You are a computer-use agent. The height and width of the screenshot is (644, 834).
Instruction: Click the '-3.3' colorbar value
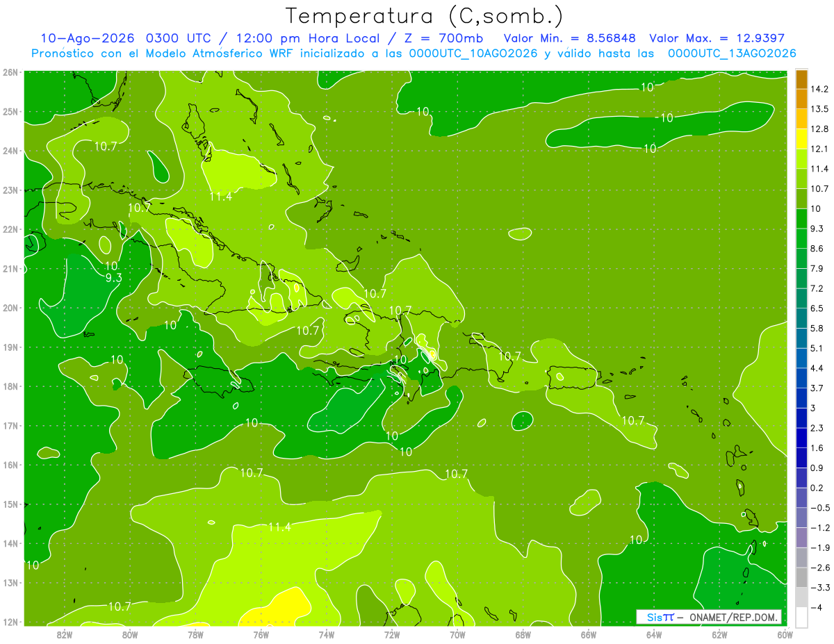pos(819,587)
